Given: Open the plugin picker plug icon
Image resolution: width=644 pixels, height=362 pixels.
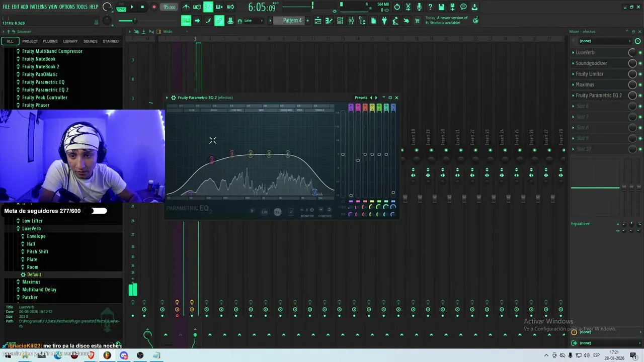Looking at the screenshot, I should [x=384, y=21].
